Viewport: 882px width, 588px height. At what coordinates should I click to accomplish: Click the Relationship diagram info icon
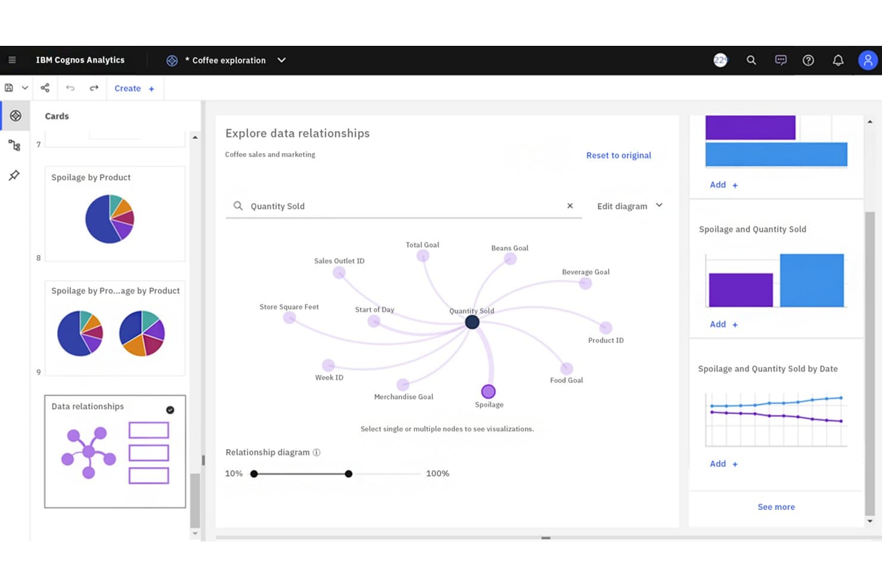click(x=316, y=452)
